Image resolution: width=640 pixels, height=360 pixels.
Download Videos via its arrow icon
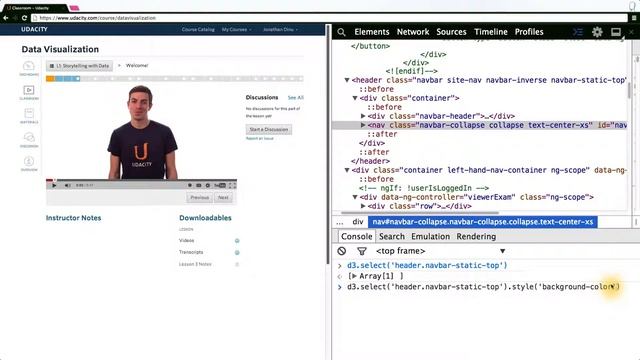tap(237, 241)
